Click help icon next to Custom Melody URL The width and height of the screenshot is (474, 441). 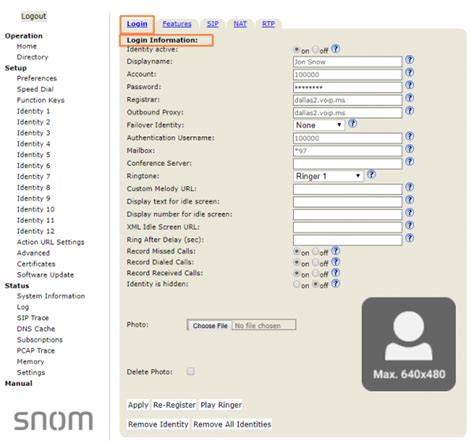tap(410, 187)
